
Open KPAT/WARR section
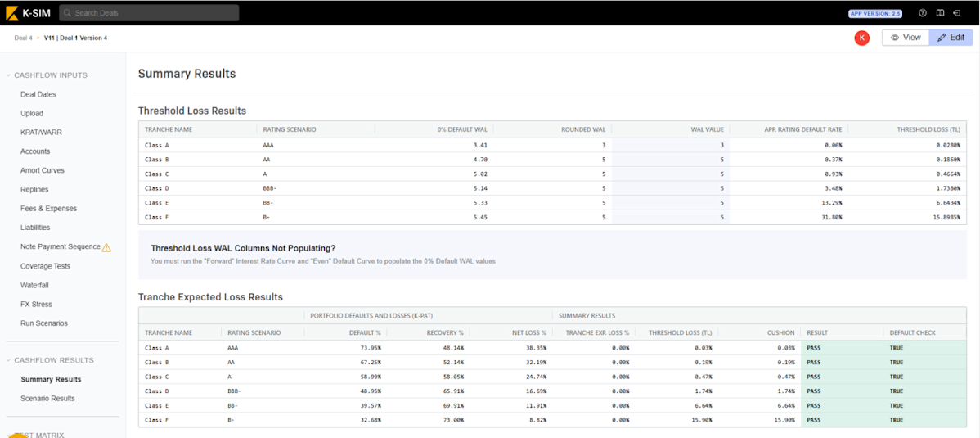coord(41,133)
